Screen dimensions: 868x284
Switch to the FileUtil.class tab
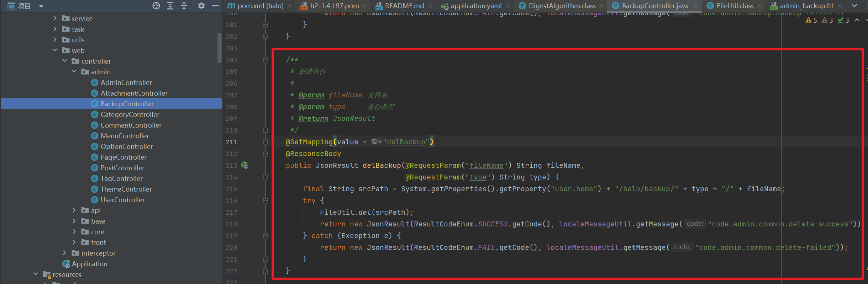coord(735,6)
